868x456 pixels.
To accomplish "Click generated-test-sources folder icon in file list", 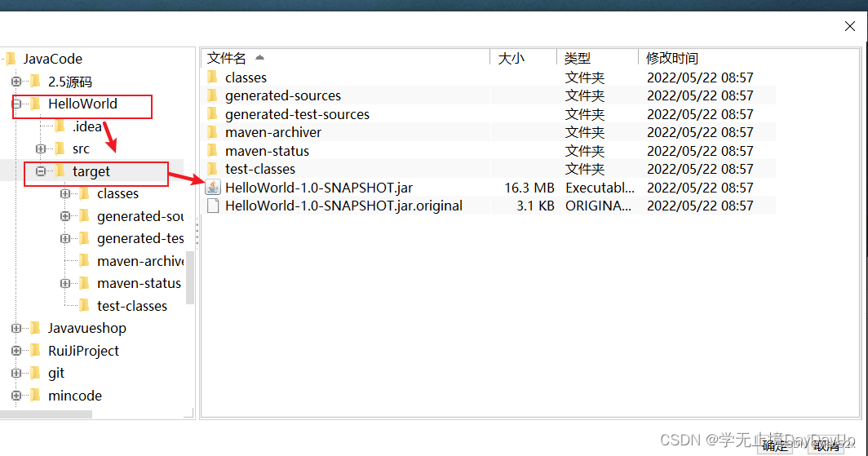I will [x=213, y=114].
